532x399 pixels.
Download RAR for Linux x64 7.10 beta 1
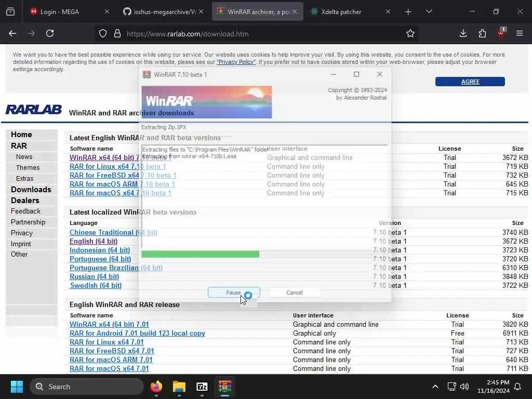click(x=117, y=167)
